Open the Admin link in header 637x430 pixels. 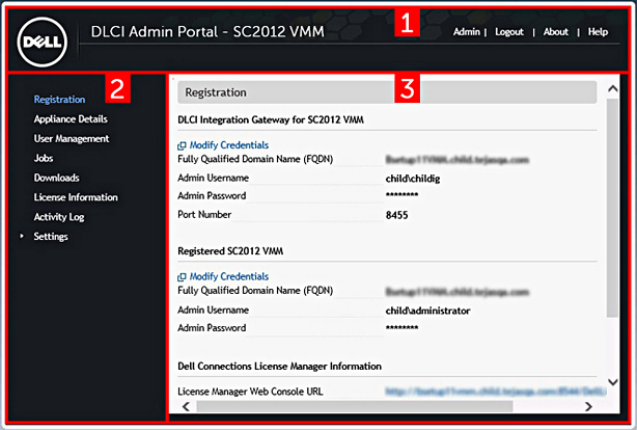pos(466,32)
